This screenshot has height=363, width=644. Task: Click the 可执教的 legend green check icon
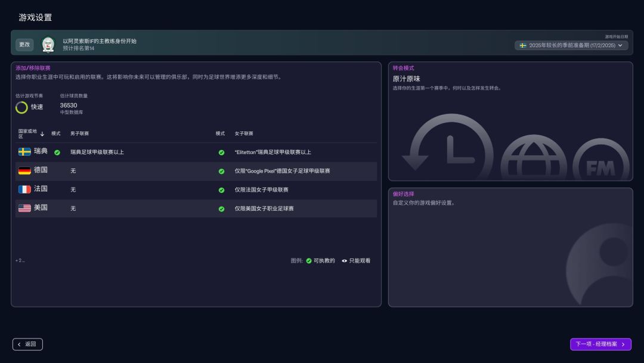309,261
